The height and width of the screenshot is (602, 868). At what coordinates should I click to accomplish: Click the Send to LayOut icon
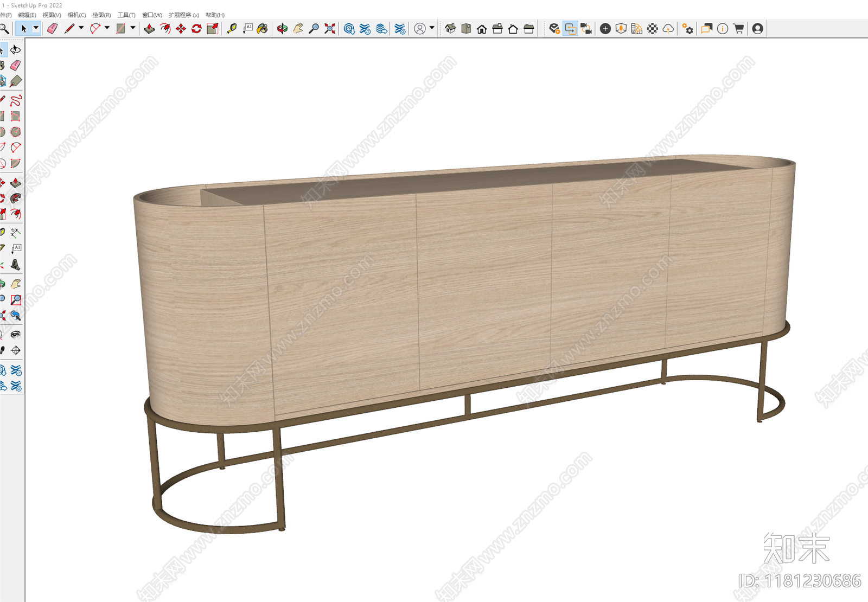click(x=381, y=29)
